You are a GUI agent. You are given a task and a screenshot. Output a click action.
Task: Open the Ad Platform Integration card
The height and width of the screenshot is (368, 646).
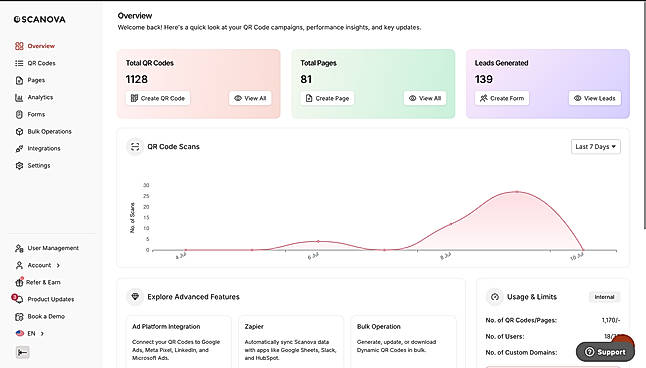(x=178, y=342)
